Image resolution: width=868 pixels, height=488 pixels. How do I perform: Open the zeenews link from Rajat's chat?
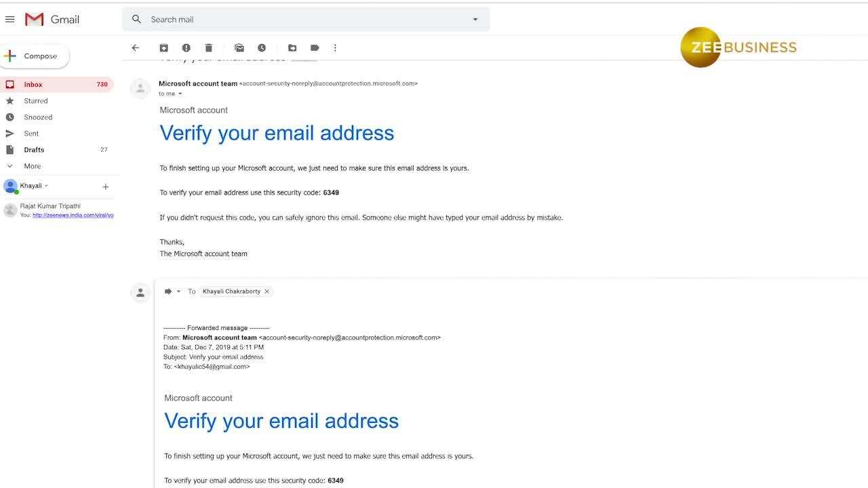click(73, 215)
